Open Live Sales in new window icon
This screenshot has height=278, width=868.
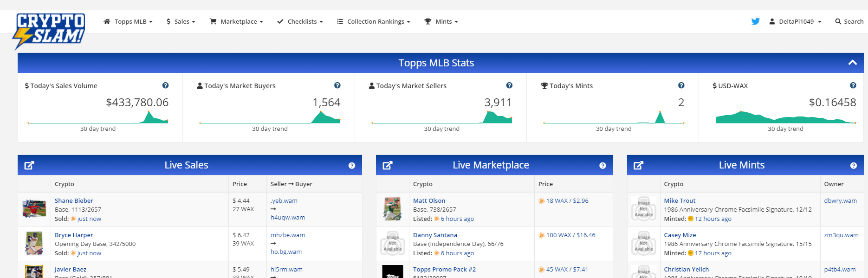29,165
